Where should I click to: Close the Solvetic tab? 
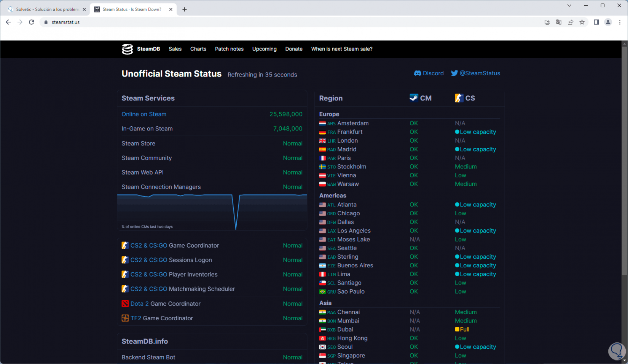coord(84,10)
